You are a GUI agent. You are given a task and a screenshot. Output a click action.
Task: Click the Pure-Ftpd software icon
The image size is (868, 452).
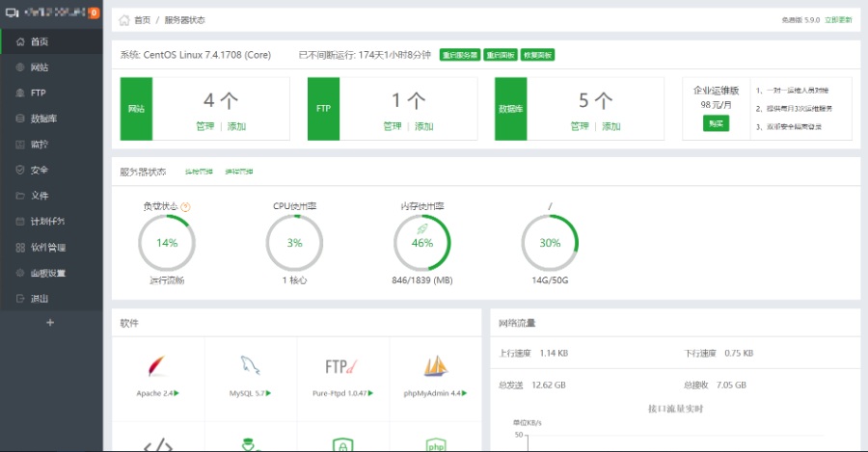coord(342,366)
